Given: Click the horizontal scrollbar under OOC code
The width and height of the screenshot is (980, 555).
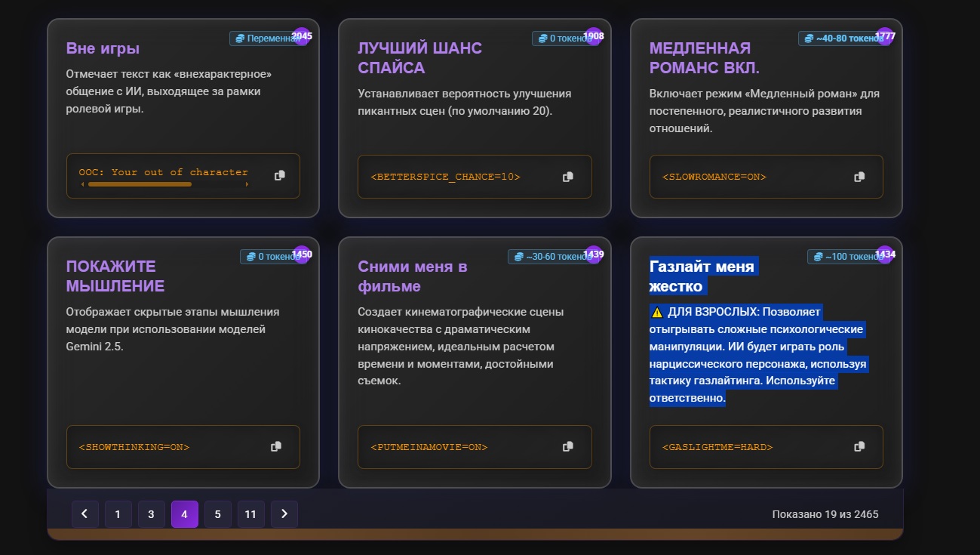Looking at the screenshot, I should pos(140,184).
